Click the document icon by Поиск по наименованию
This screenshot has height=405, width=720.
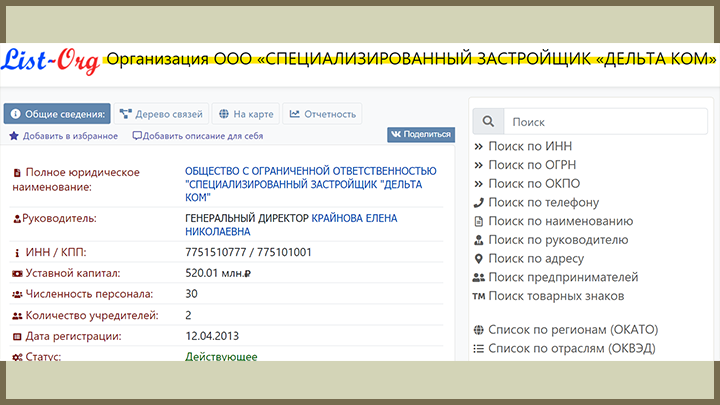click(478, 221)
